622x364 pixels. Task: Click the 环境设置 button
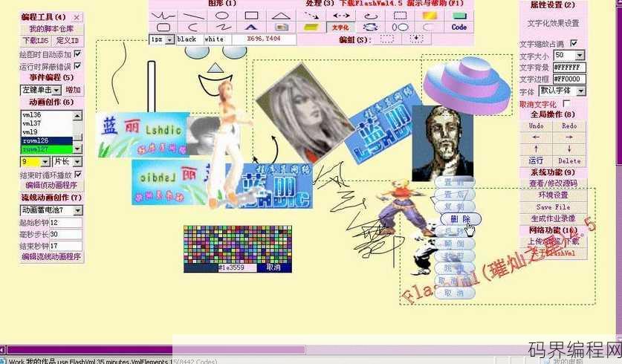553,195
